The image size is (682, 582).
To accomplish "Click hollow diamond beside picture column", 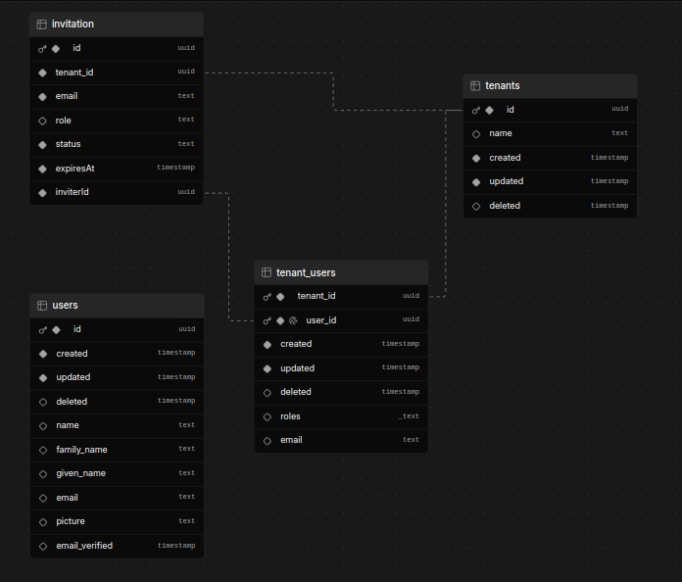I will (43, 522).
